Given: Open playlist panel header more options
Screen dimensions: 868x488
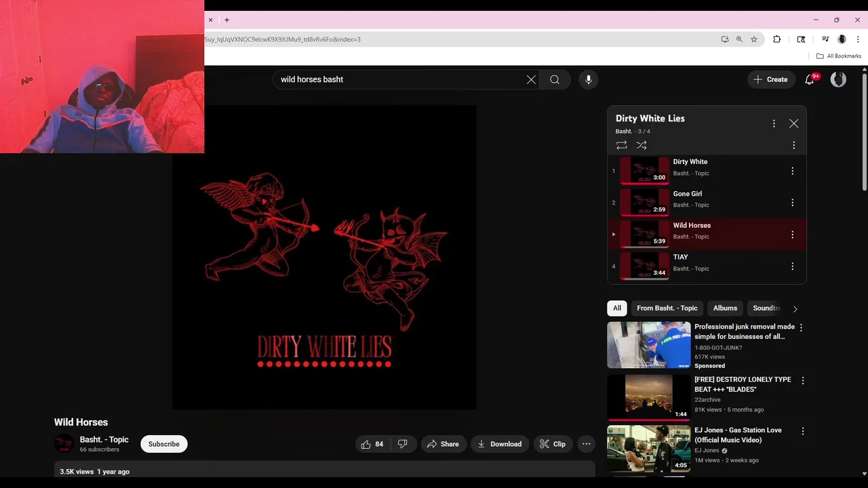Looking at the screenshot, I should point(774,123).
